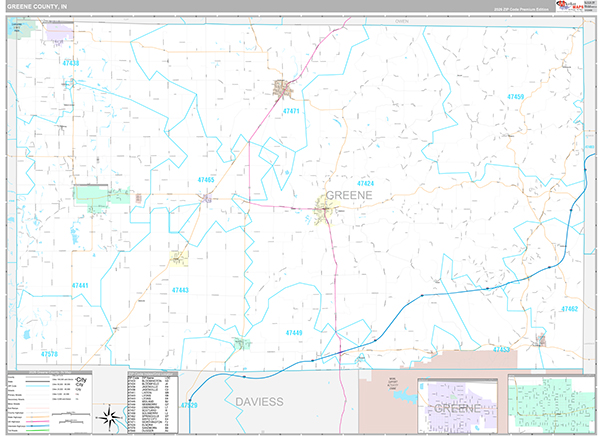The image size is (600, 436).
Task: Click the DAVIESS county label
Action: 259,402
